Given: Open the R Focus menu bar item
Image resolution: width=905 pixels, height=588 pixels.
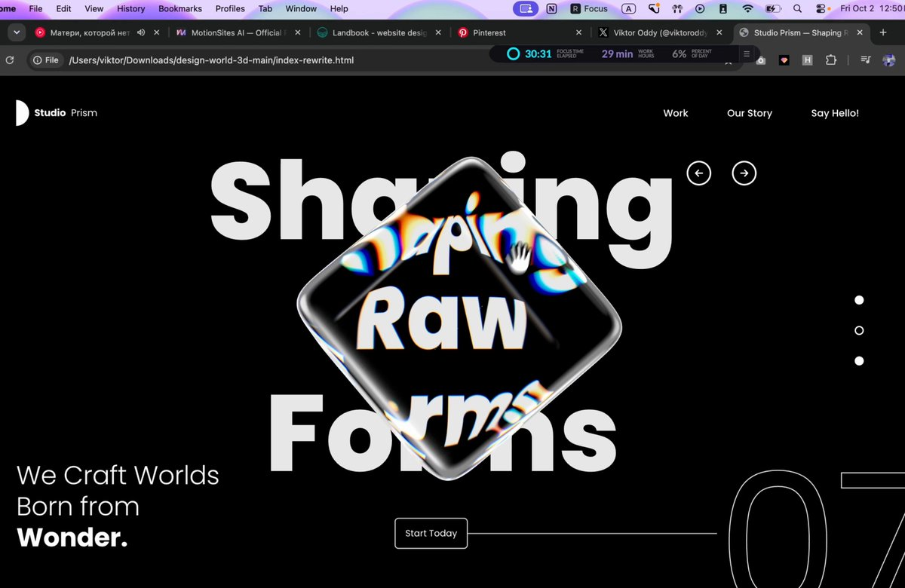Looking at the screenshot, I should point(589,8).
